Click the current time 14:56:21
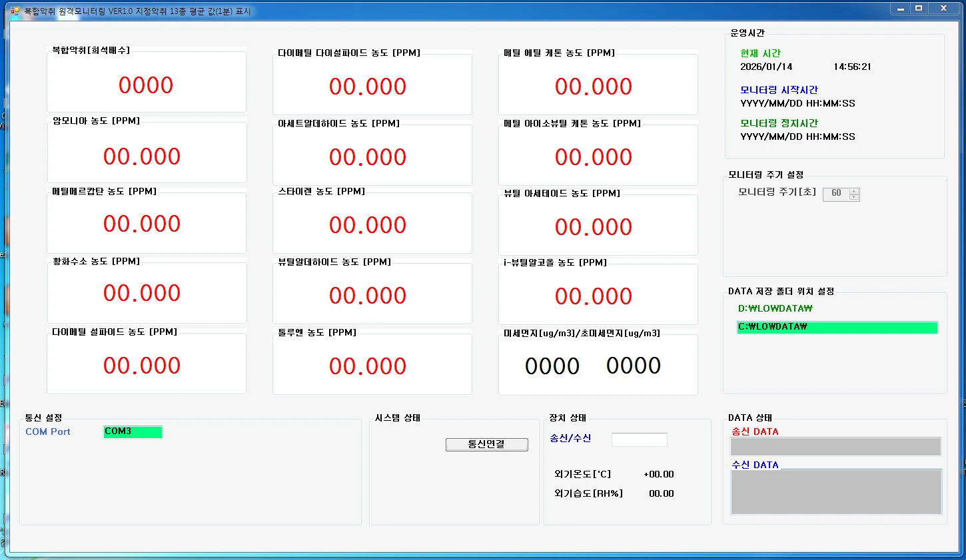Image resolution: width=966 pixels, height=560 pixels. [852, 67]
